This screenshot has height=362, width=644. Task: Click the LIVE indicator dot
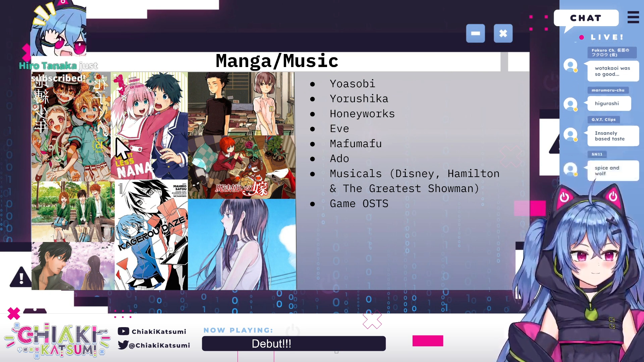point(582,37)
